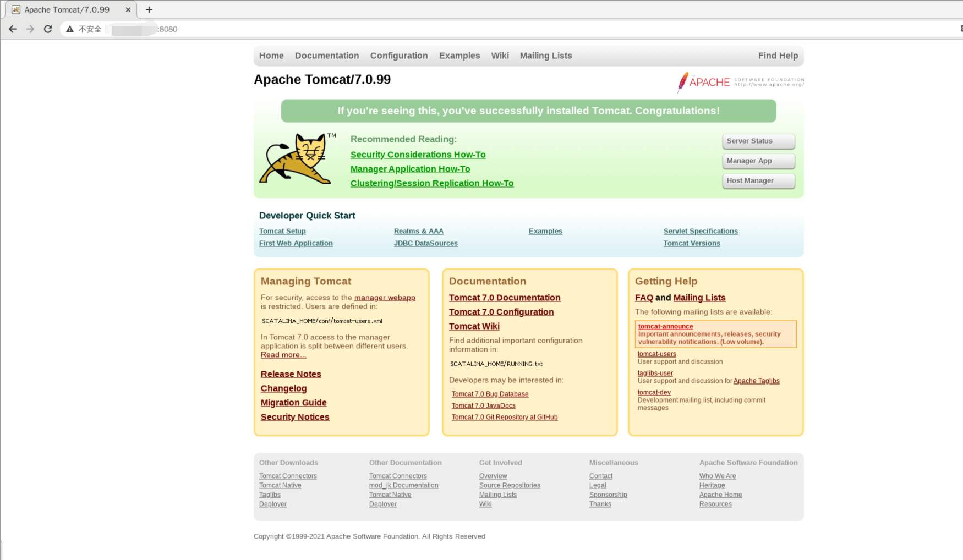Open Tomcat 7.0 Documentation link

click(x=505, y=298)
